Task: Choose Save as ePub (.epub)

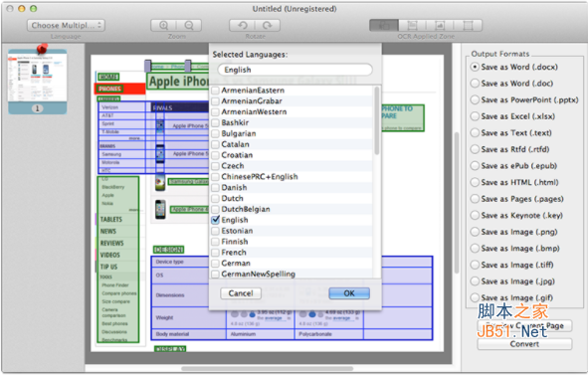Action: coord(475,166)
